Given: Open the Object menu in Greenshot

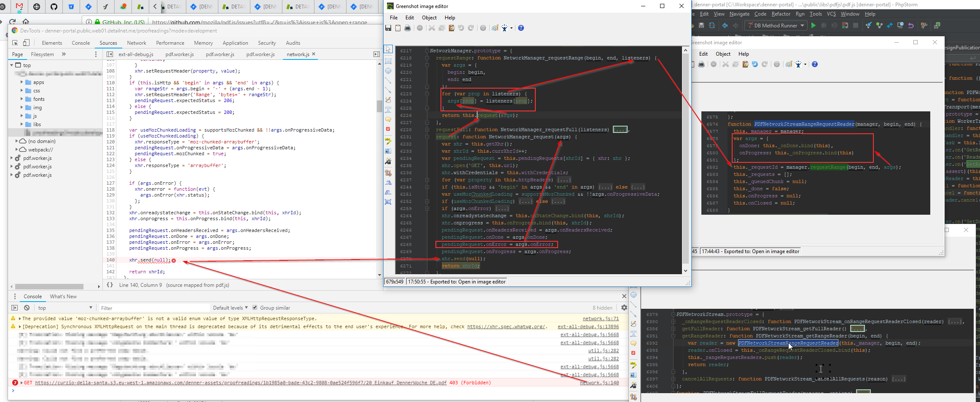Looking at the screenshot, I should coord(429,18).
